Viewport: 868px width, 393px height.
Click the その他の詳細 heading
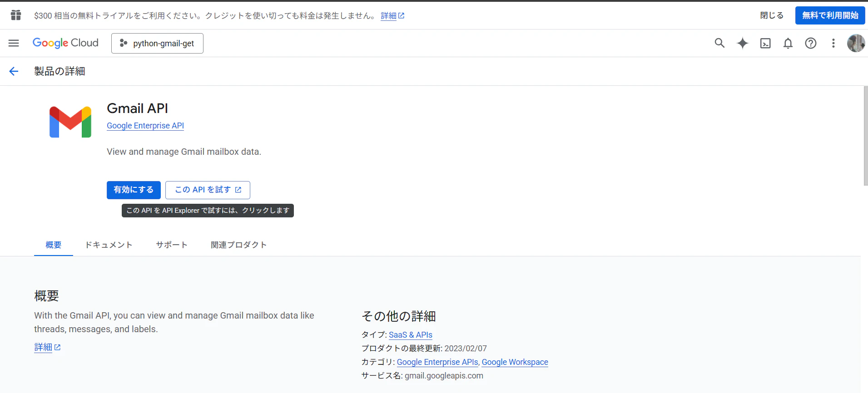399,316
